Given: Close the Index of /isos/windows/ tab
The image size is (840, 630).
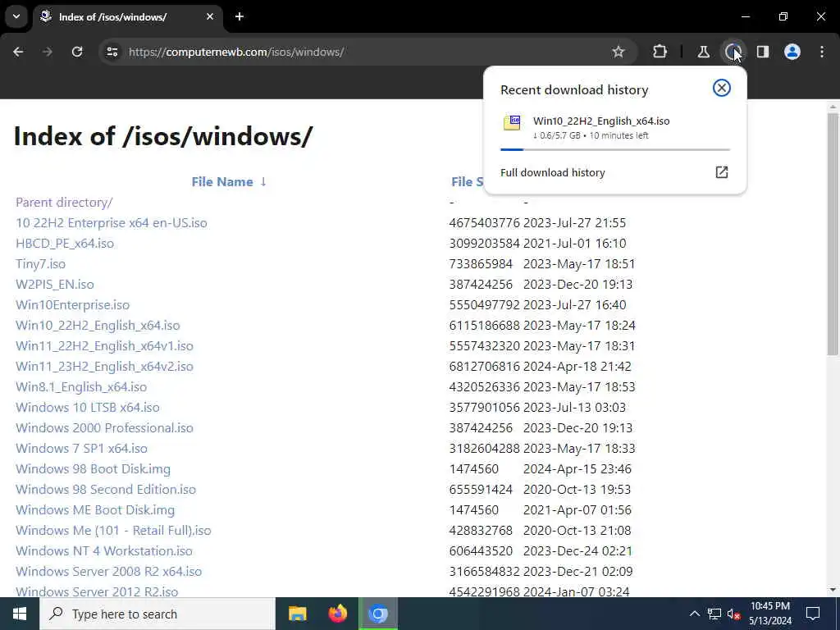Looking at the screenshot, I should [210, 16].
